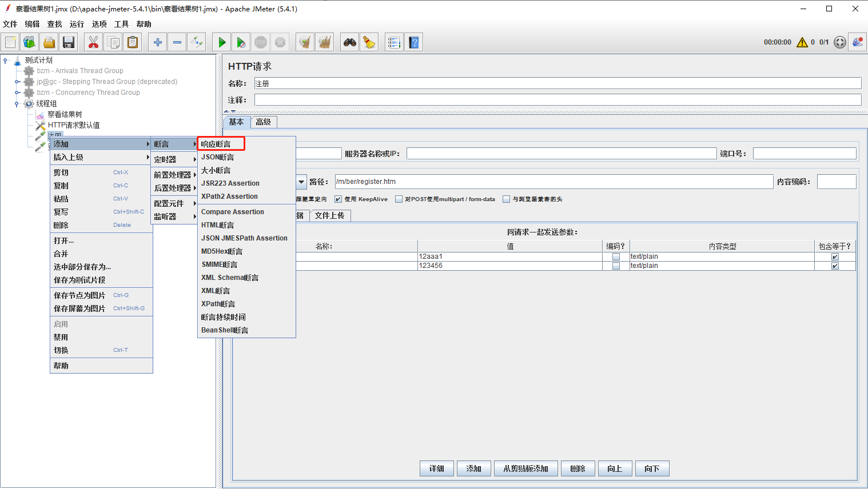
Task: Open the 后置处理器 submenu
Action: [x=174, y=188]
